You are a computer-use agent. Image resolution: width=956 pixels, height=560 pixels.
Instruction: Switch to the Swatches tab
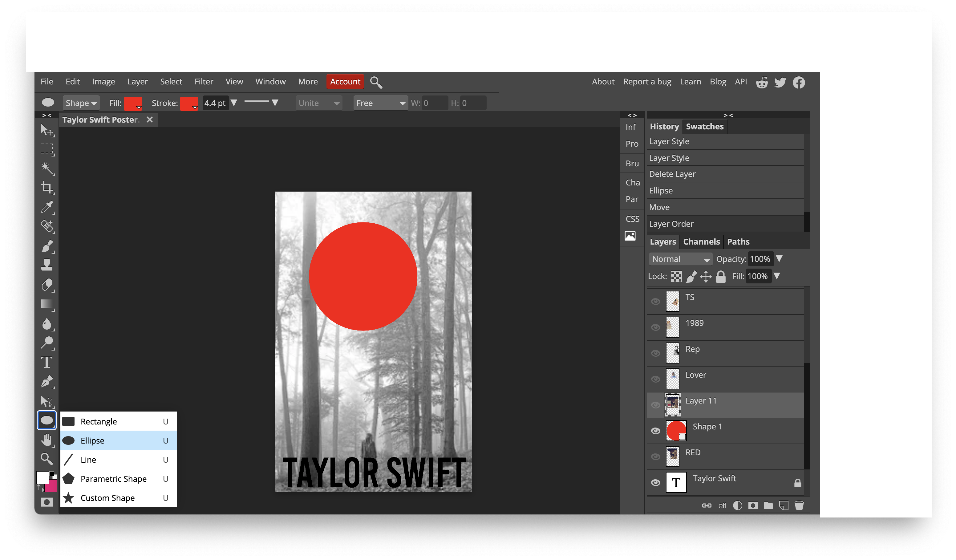(x=704, y=127)
